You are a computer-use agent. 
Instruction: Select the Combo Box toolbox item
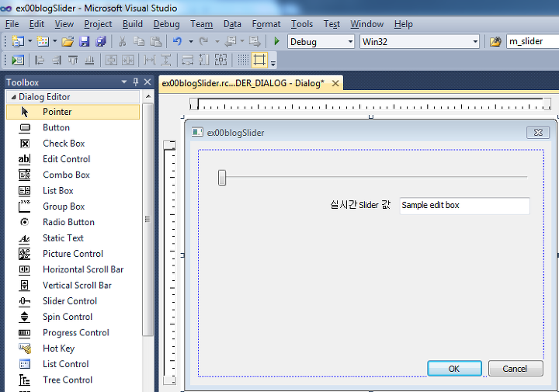73,175
